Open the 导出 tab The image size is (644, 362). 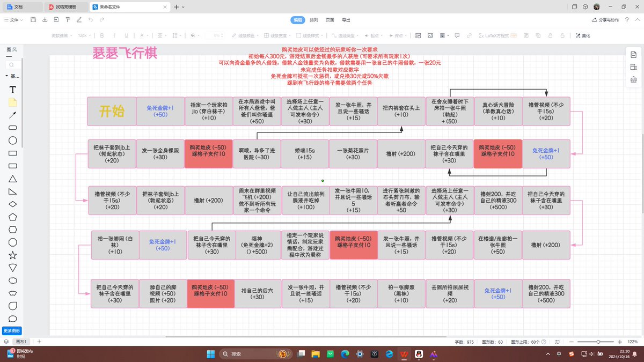pos(346,20)
